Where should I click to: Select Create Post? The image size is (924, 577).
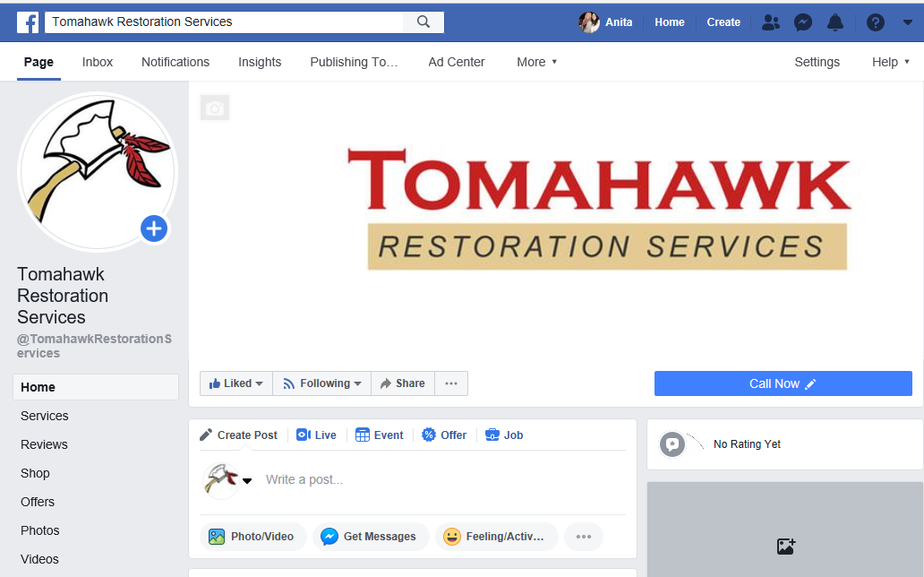239,435
